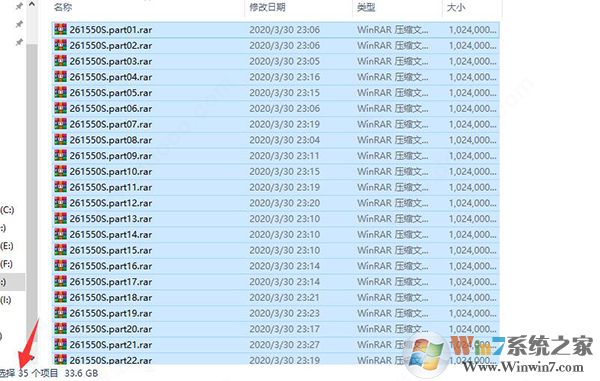600x381 pixels.
Task: Select the 261550S.part05.rar archive icon
Action: point(60,93)
